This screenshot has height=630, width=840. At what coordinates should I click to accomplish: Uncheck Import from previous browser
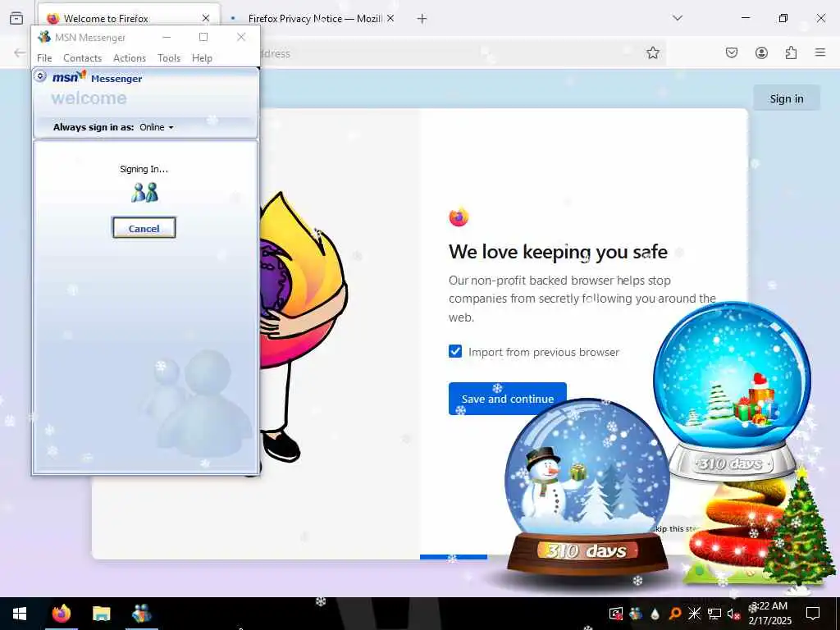click(455, 351)
